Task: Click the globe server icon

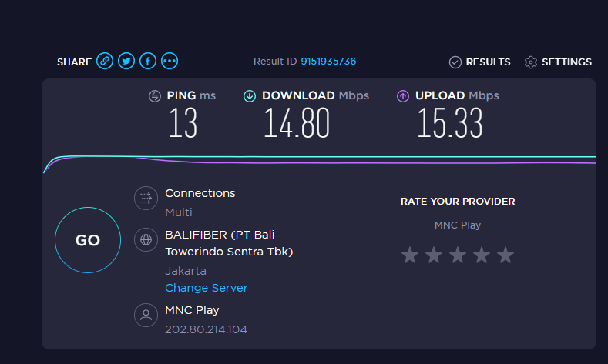Action: (x=146, y=239)
